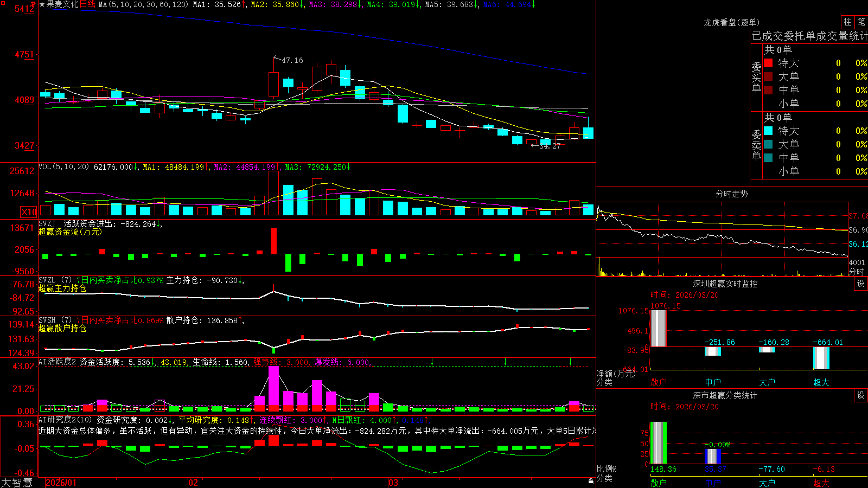
Task: Click the star icon before 果麦文化
Action: pyautogui.click(x=42, y=4)
